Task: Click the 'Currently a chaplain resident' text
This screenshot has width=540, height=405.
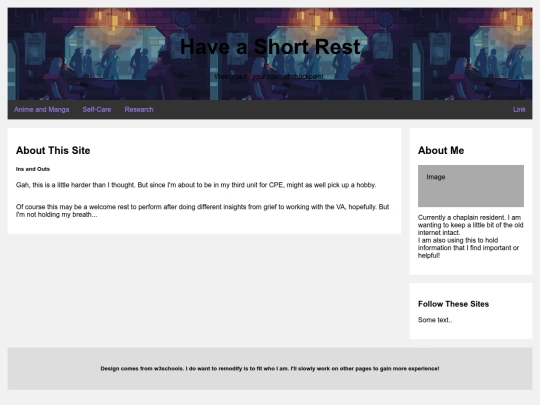Action: (x=470, y=236)
